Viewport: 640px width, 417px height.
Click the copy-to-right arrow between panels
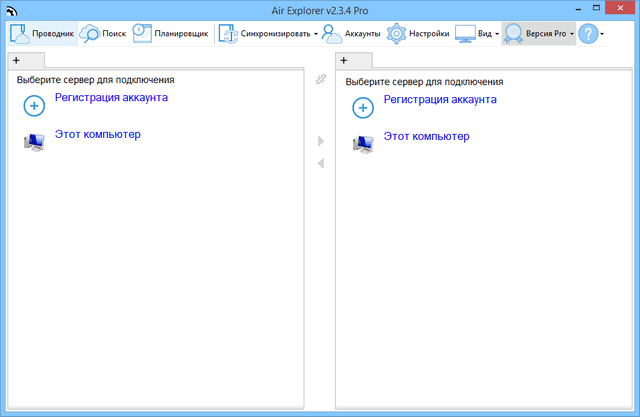(x=321, y=142)
